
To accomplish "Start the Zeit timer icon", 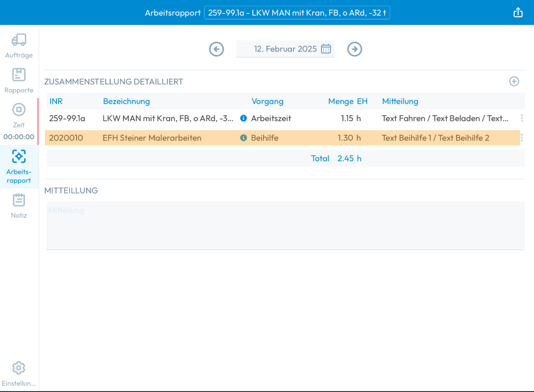I will [x=19, y=109].
